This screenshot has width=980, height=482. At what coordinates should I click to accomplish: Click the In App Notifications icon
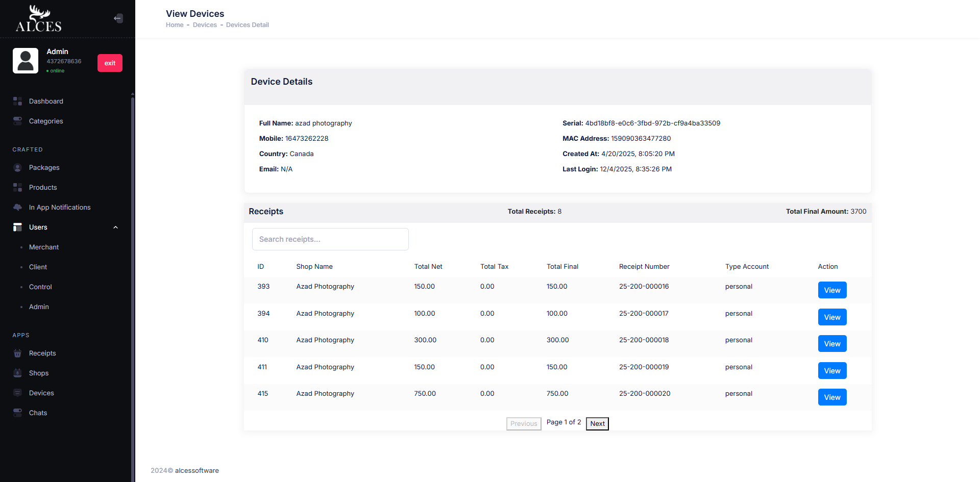[17, 208]
